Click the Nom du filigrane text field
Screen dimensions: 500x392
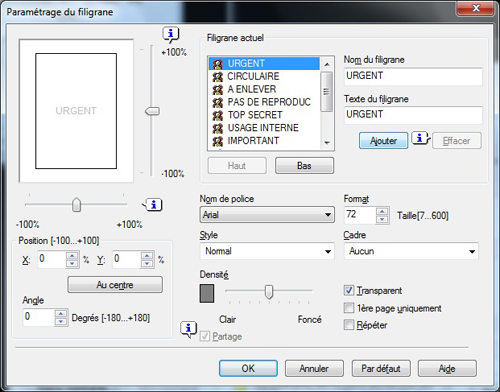(x=413, y=76)
